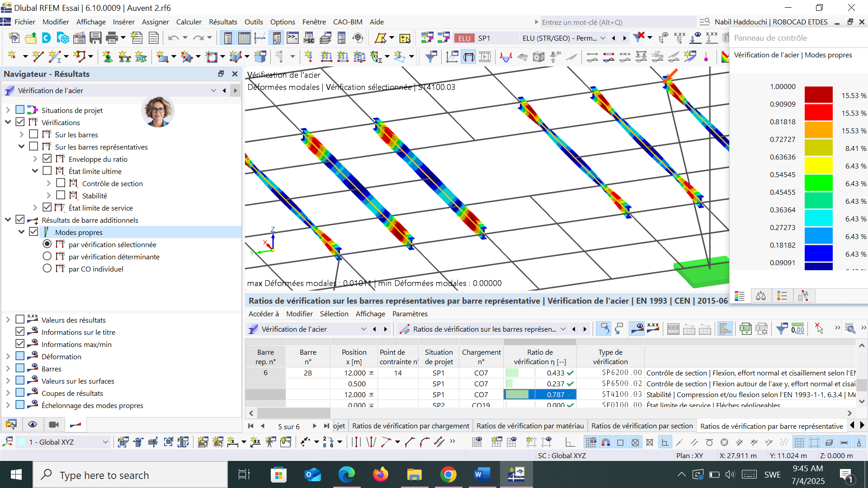
Task: Expand the État limite de service node
Action: 35,207
